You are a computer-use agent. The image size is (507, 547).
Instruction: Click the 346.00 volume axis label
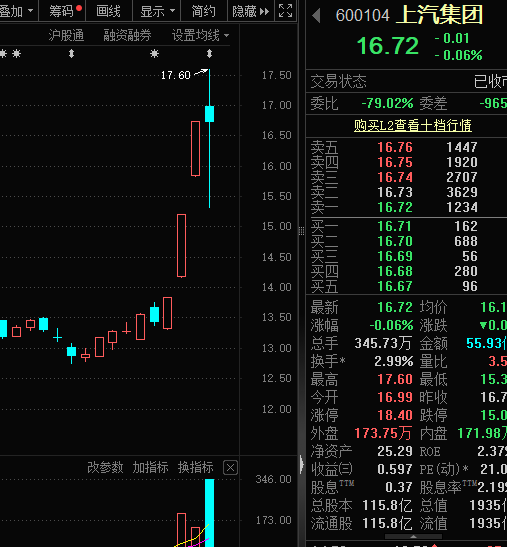(273, 479)
